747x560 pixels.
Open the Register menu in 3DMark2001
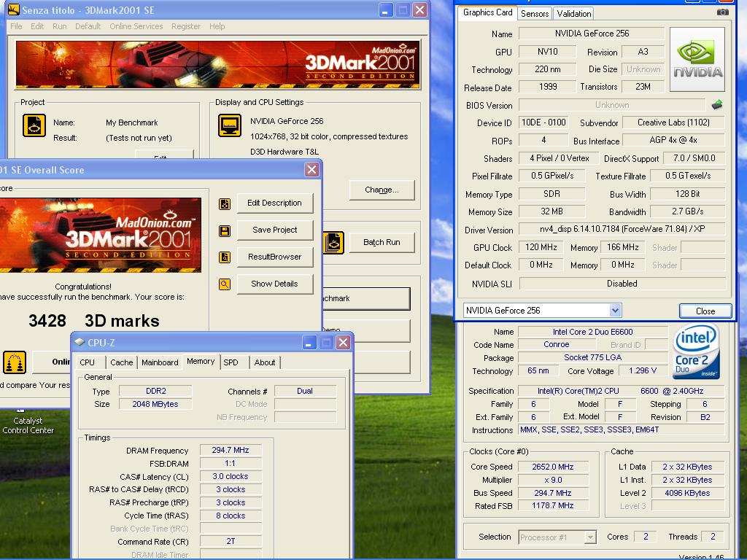(186, 26)
